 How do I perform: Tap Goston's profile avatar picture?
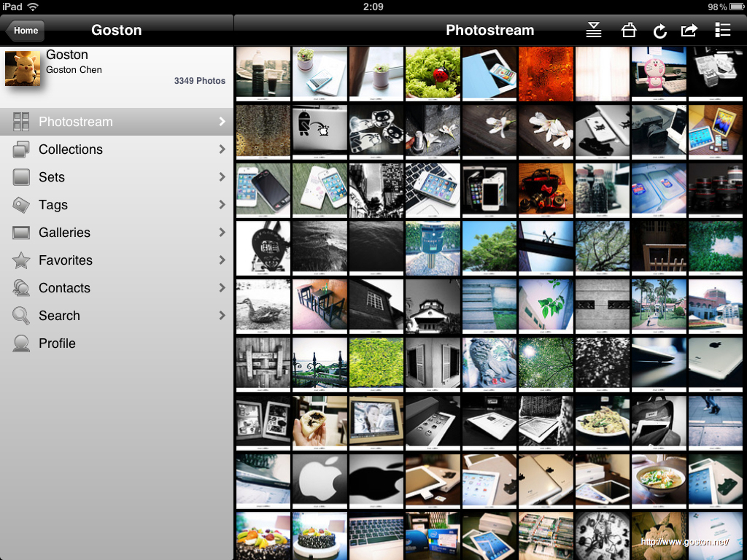pos(23,68)
